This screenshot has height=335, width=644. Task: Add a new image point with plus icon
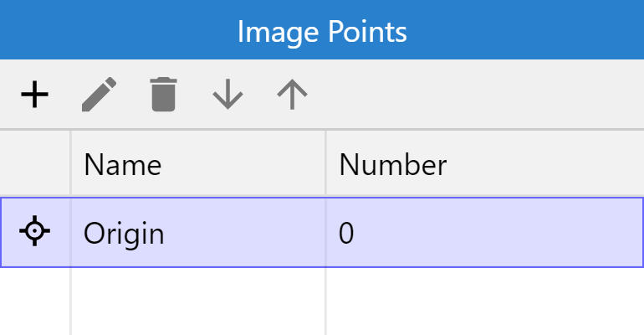click(x=35, y=95)
